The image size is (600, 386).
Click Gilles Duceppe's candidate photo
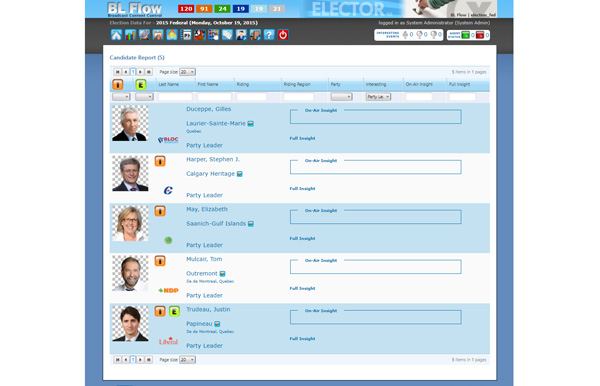(130, 123)
